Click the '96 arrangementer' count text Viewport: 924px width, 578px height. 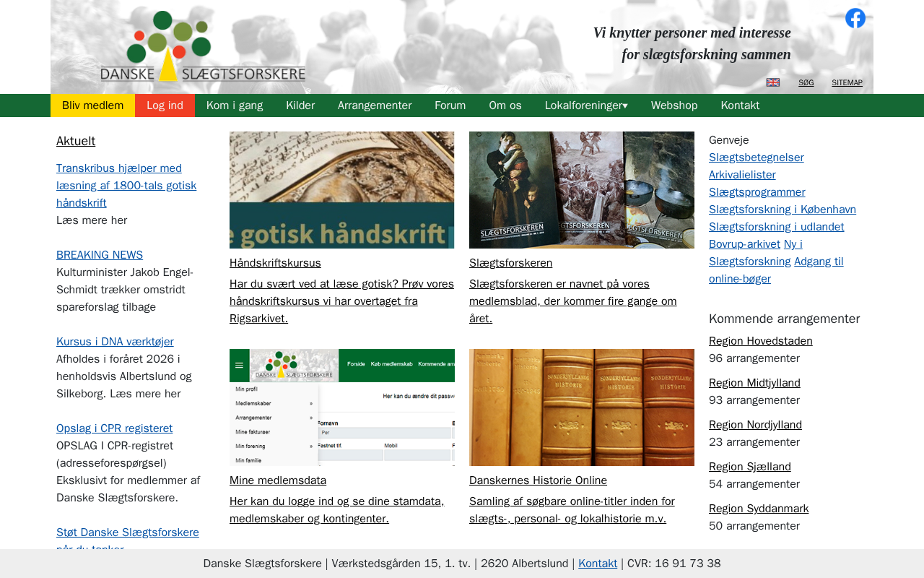click(x=754, y=358)
